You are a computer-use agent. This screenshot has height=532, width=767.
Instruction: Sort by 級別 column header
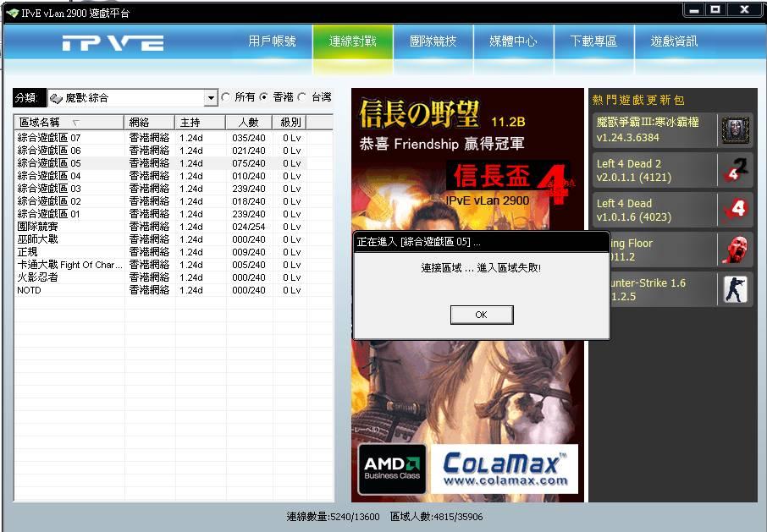point(290,122)
